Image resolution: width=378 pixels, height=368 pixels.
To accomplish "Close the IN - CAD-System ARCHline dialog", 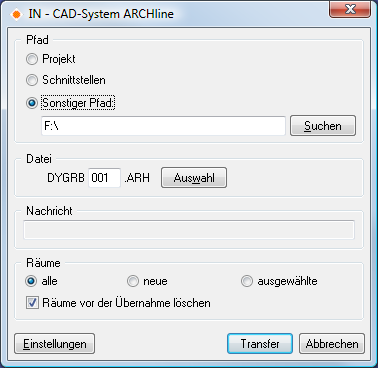I will pos(350,9).
